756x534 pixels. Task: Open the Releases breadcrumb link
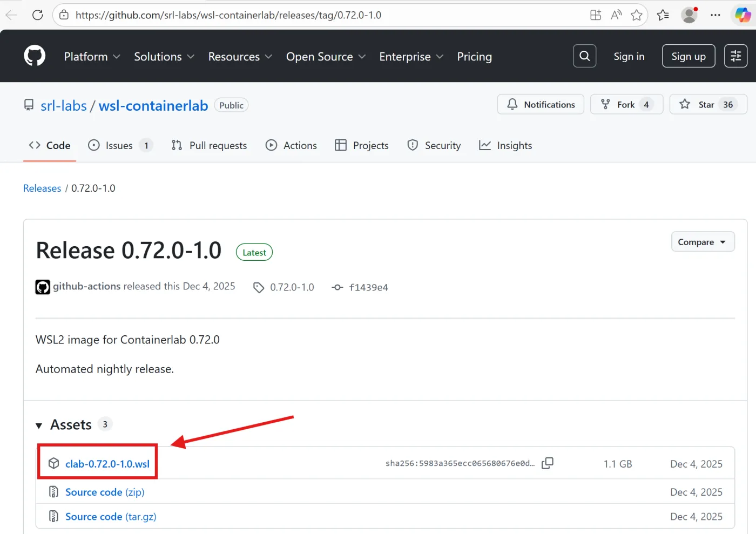[x=42, y=188]
